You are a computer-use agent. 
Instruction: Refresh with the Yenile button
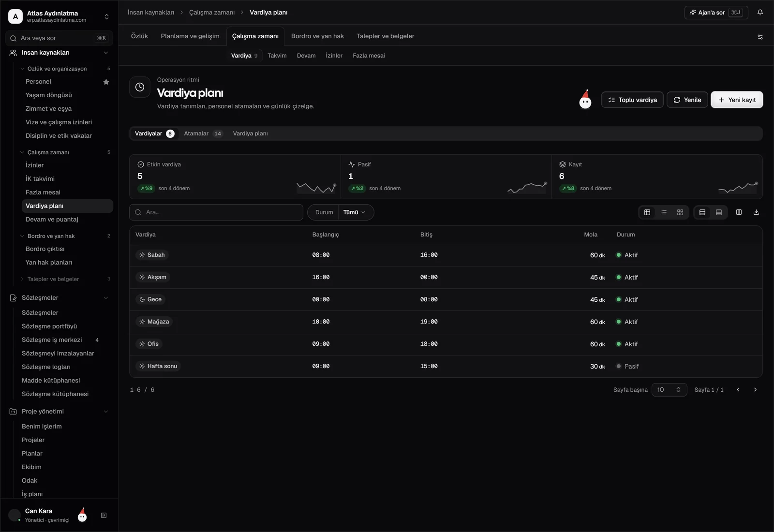click(x=687, y=100)
